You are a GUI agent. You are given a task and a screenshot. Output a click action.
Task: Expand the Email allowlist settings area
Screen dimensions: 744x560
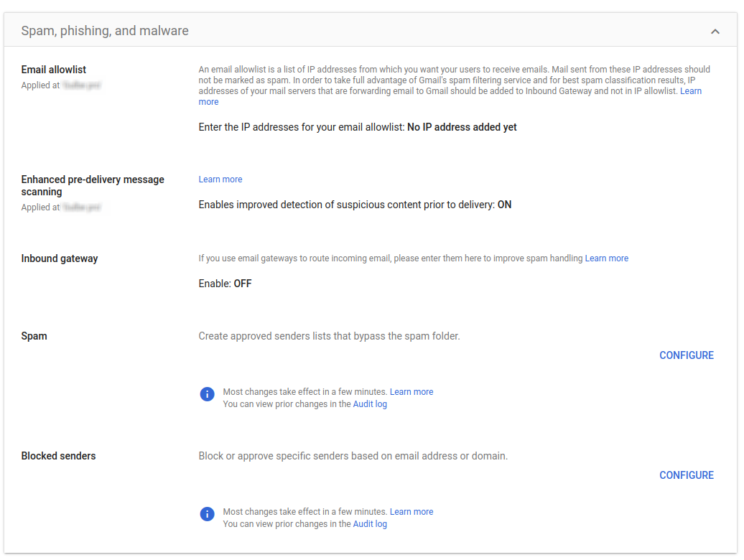click(359, 93)
